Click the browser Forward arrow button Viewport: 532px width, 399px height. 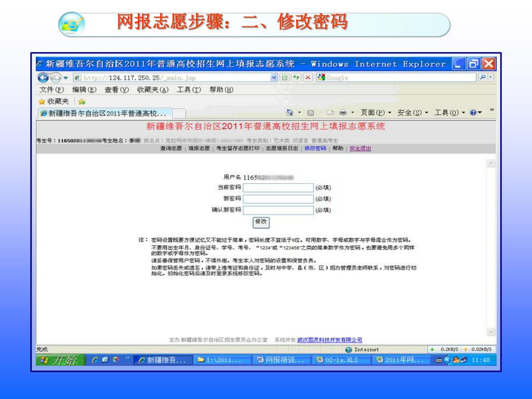tap(56, 78)
